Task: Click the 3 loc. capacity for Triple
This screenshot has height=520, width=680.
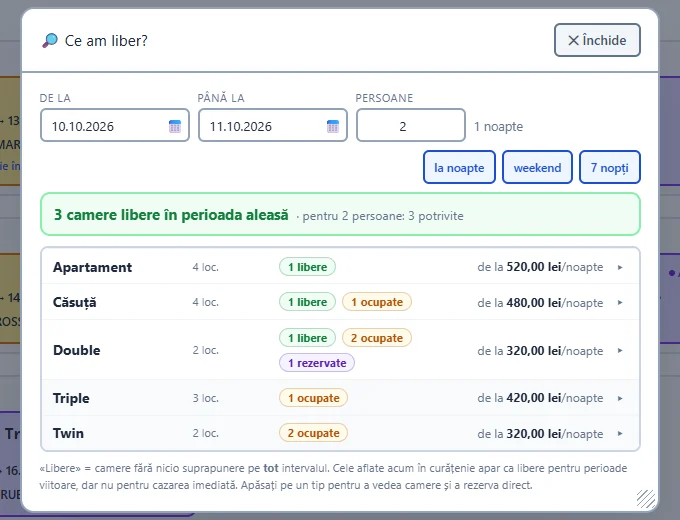Action: click(206, 398)
